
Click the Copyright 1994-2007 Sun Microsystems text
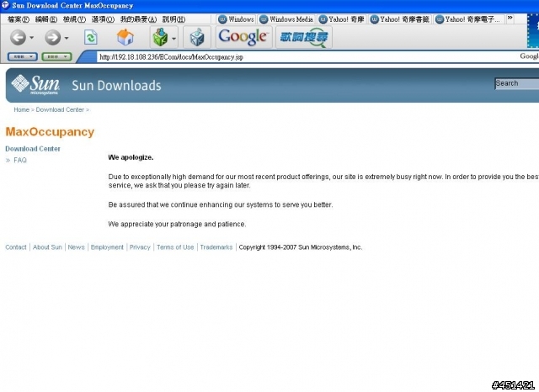pos(301,247)
